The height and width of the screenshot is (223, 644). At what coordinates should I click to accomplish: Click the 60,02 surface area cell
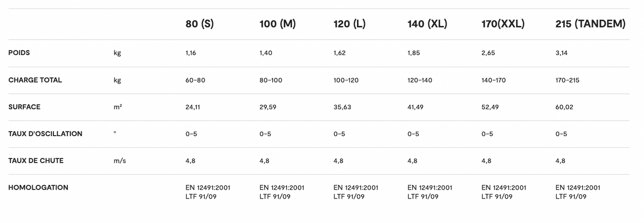[x=564, y=107]
